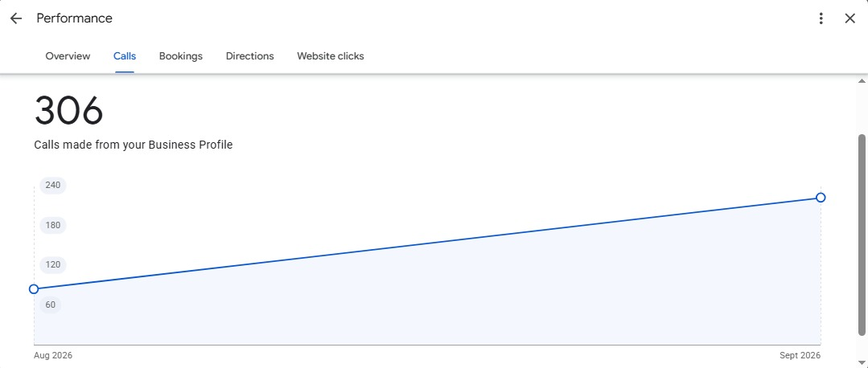Open the three-dot more options menu
This screenshot has height=368, width=868.
[x=821, y=18]
